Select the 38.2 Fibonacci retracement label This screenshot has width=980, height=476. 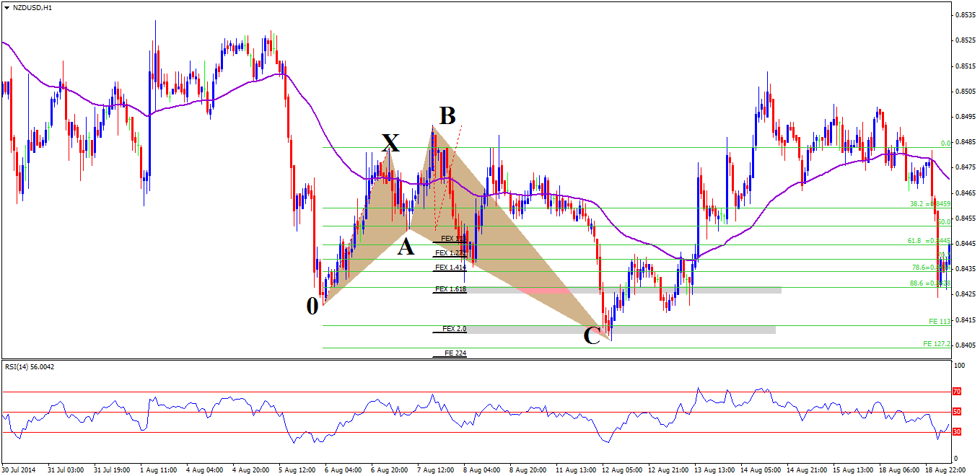coord(917,204)
